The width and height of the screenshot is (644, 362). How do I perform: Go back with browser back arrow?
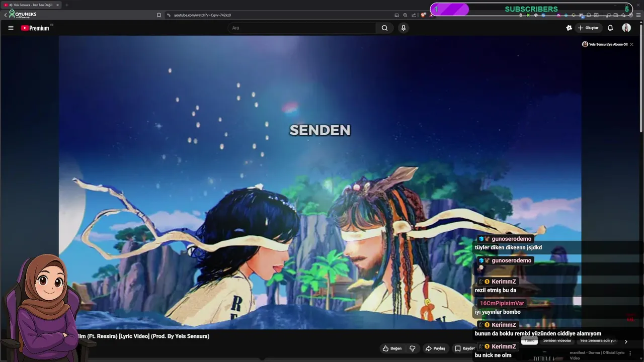click(x=5, y=15)
